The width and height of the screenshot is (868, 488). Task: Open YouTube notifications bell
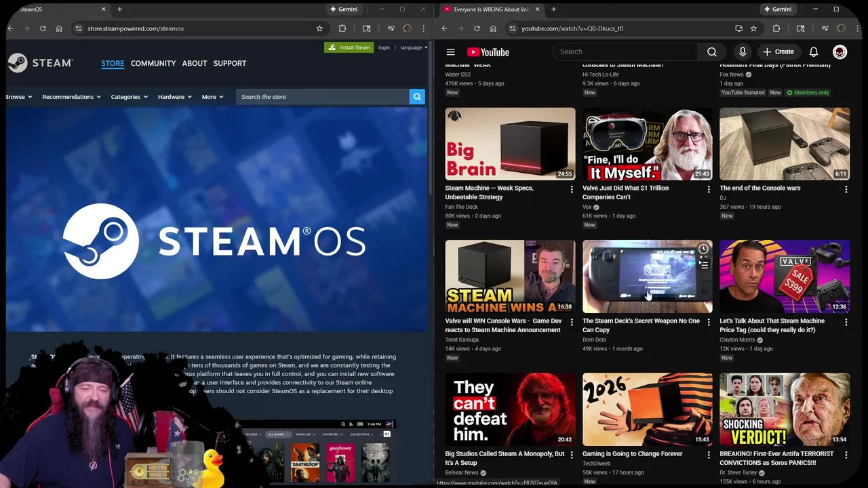[x=814, y=52]
